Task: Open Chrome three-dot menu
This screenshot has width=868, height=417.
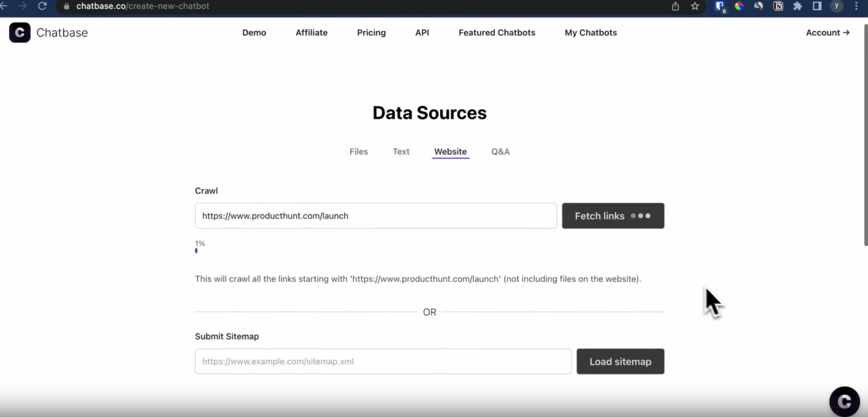Action: pyautogui.click(x=856, y=6)
